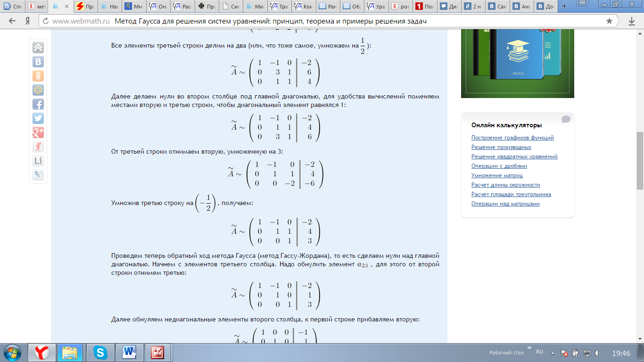Open Windows Explorer from taskbar
Screen dimensions: 644x362
point(70,353)
